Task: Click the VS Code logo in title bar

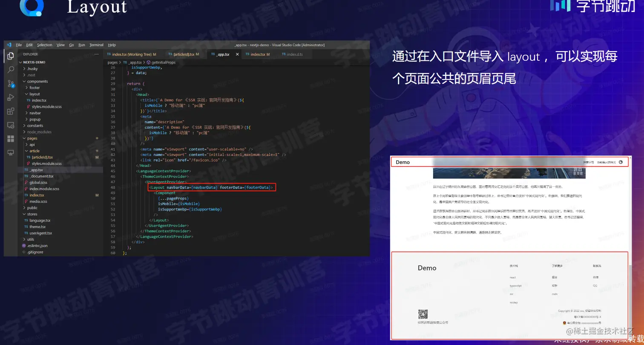Action: click(x=9, y=45)
